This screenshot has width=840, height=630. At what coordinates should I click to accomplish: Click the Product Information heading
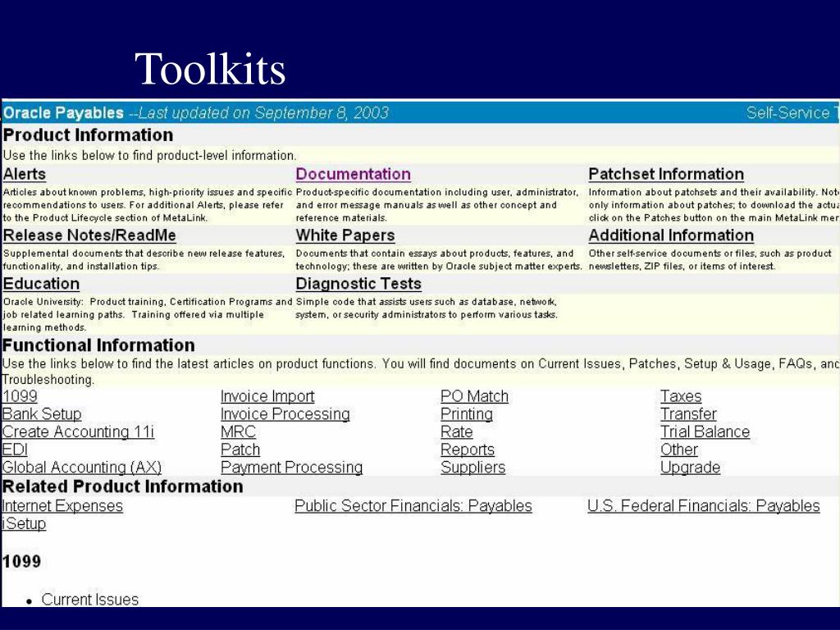[88, 135]
